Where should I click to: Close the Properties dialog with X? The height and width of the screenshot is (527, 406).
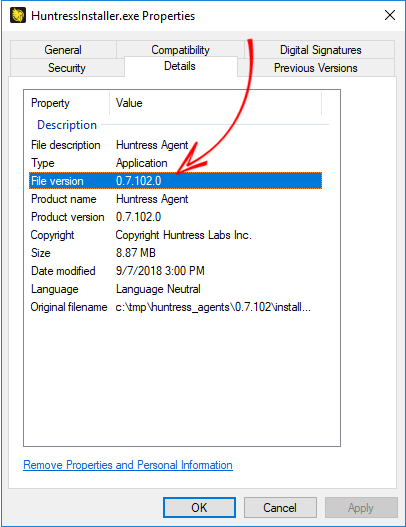click(390, 15)
